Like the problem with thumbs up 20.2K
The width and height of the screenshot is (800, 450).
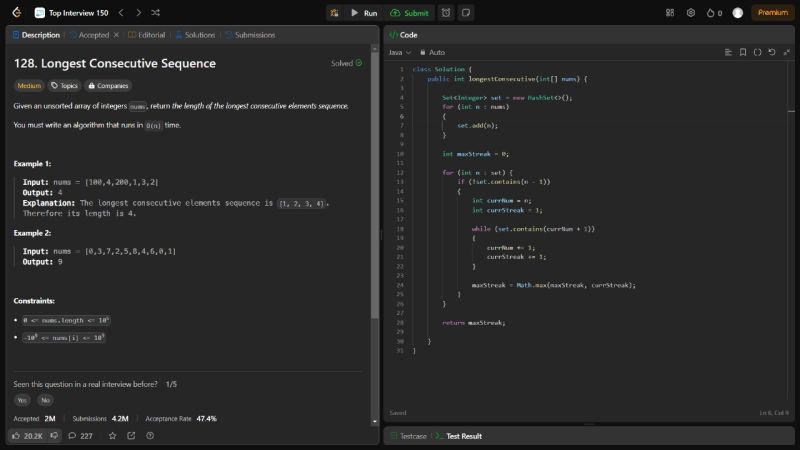27,436
